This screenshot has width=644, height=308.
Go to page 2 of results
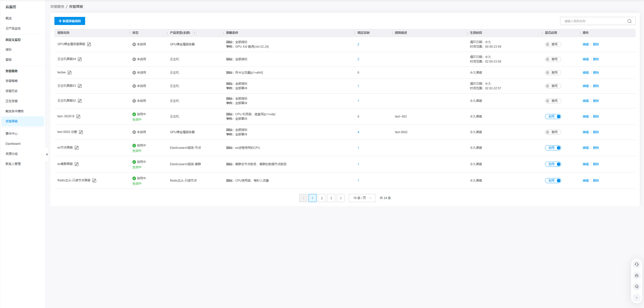[x=322, y=198]
